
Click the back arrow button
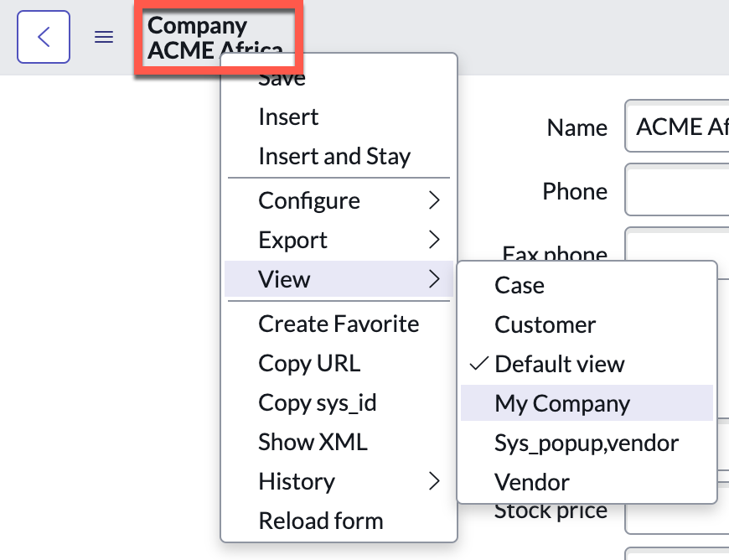(x=44, y=37)
